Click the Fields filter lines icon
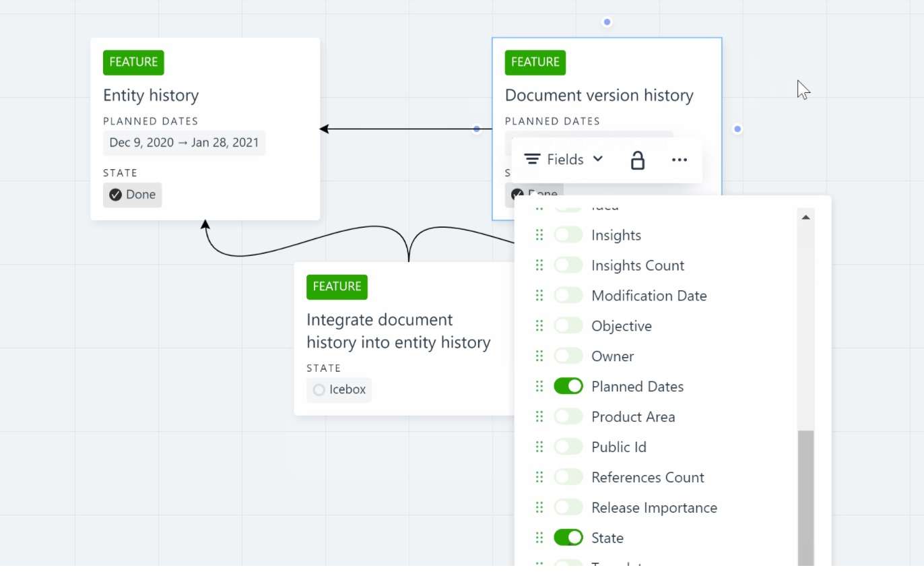 (532, 160)
